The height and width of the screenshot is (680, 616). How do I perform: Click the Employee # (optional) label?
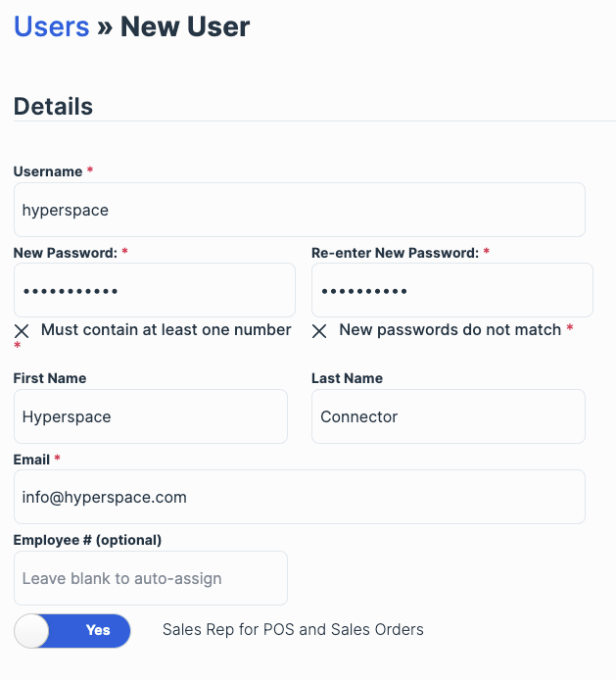pos(87,539)
